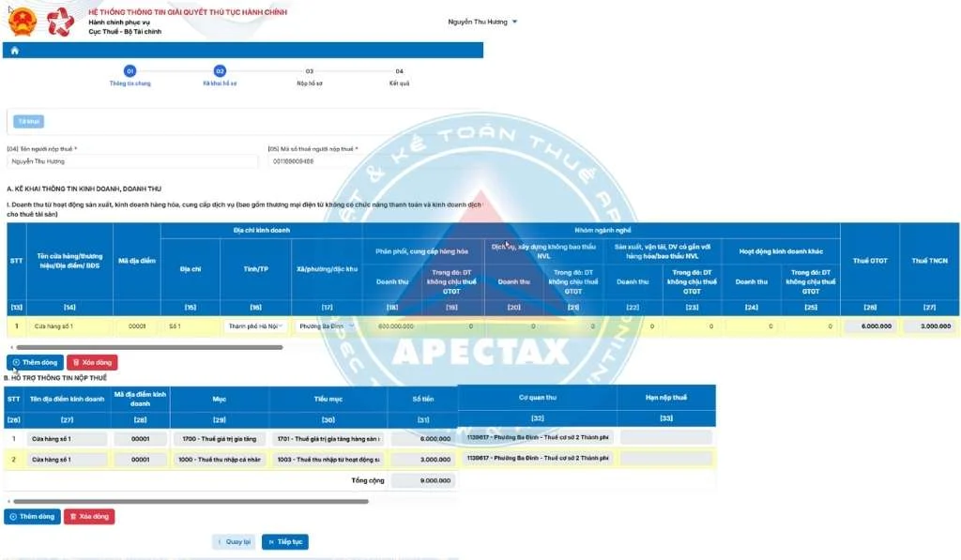
Task: Click the Tiếp tục button
Action: point(285,541)
